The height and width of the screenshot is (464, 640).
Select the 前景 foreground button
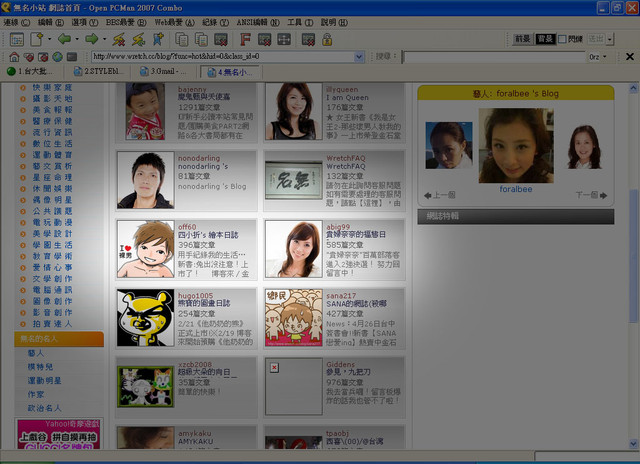coord(522,39)
